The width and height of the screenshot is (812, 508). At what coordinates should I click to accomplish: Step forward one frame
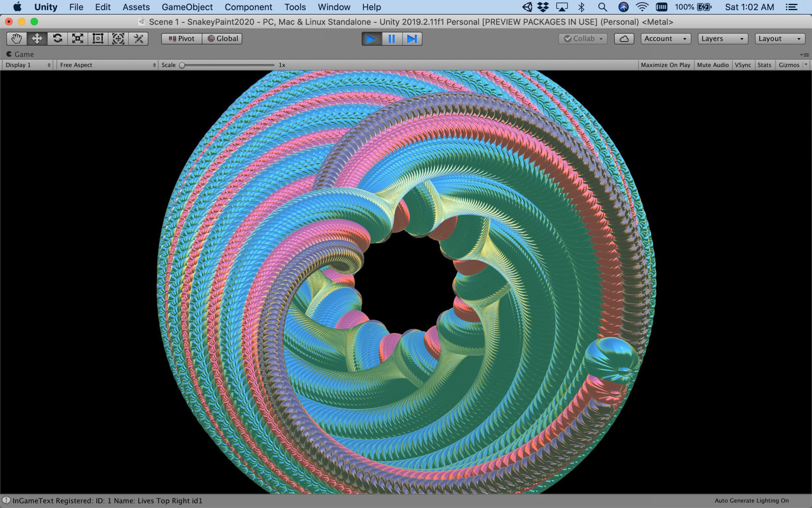412,39
